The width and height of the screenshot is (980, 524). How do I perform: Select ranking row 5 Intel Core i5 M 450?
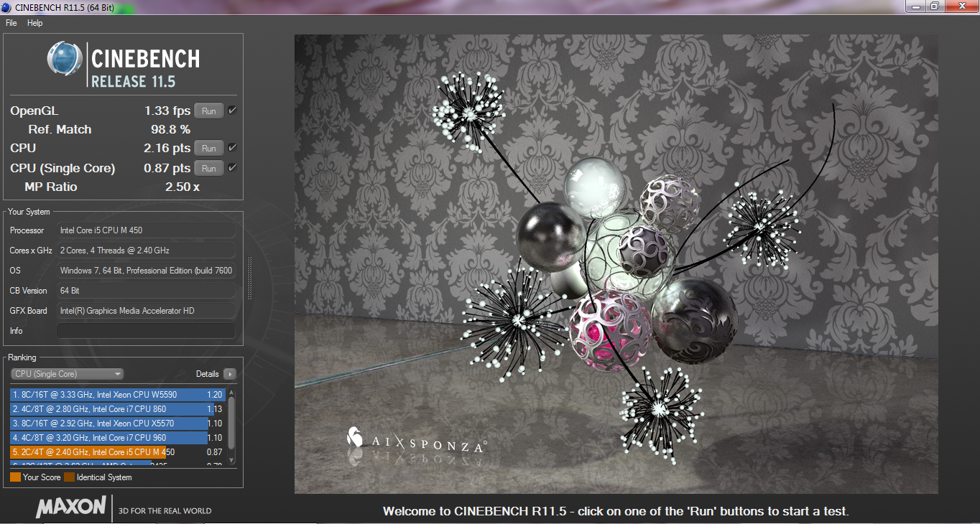pyautogui.click(x=118, y=452)
